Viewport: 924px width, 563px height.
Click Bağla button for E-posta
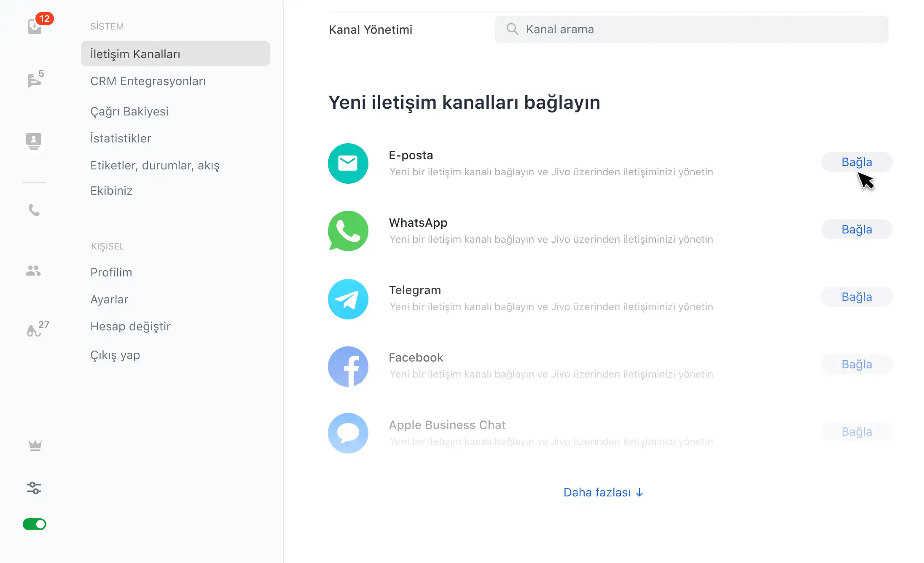857,162
